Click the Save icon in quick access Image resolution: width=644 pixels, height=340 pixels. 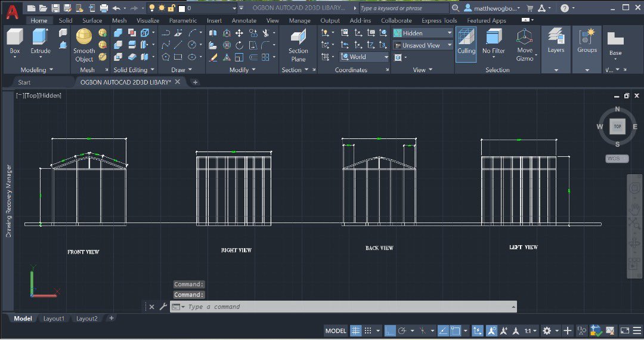pyautogui.click(x=55, y=8)
